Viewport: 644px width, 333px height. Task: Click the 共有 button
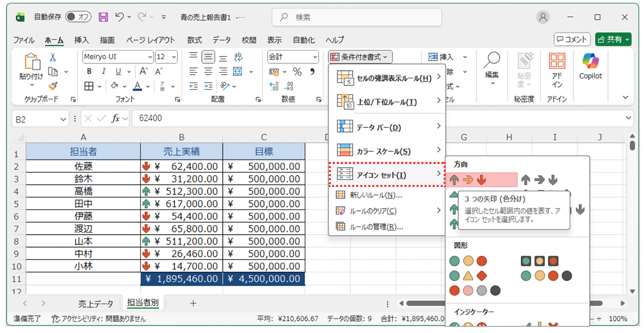coord(612,39)
